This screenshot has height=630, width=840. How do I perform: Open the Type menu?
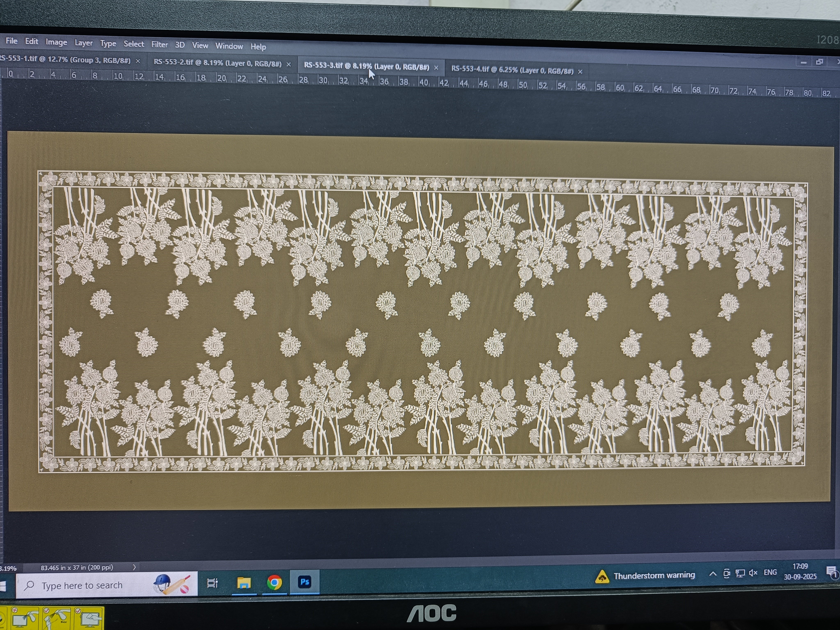pos(108,44)
